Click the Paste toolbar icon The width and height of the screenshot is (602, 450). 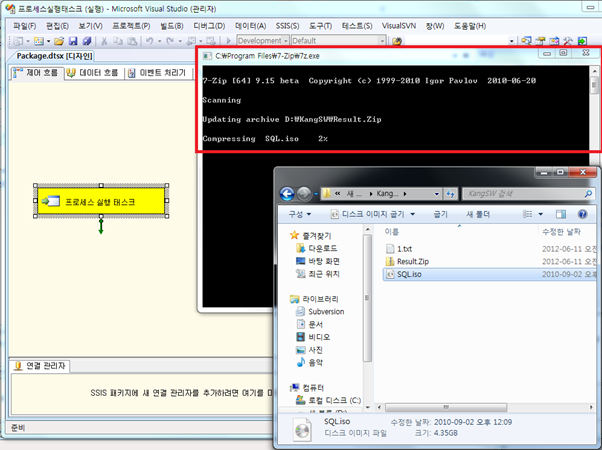132,41
